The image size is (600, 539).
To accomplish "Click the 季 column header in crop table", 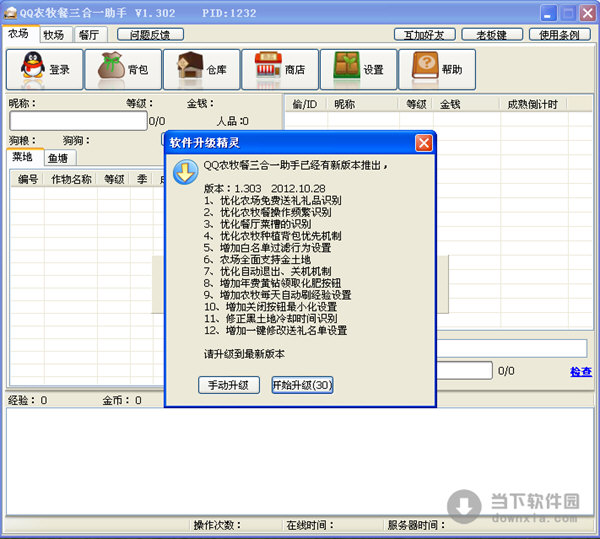I will pyautogui.click(x=142, y=179).
